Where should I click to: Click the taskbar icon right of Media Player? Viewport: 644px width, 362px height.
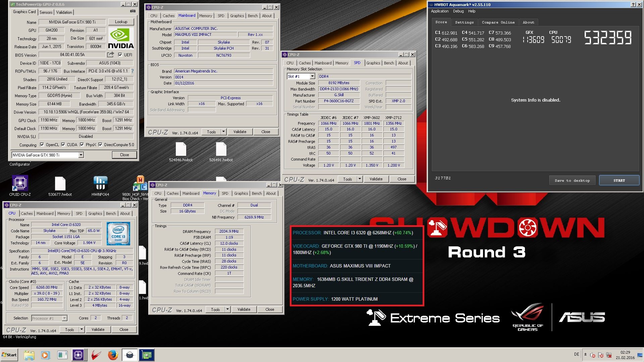[x=62, y=355]
